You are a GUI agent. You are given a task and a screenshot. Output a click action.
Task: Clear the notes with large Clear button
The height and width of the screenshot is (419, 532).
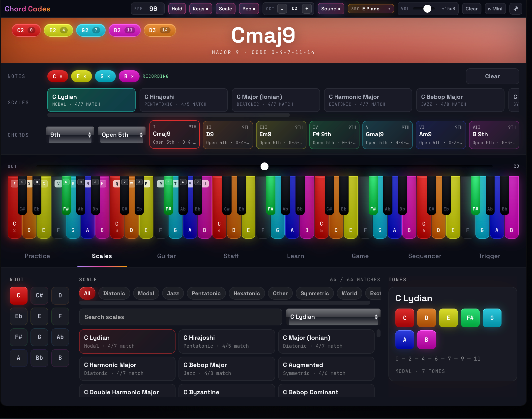click(492, 76)
